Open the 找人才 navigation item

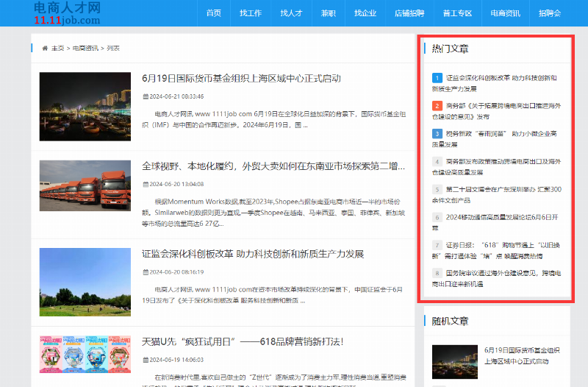(x=291, y=13)
